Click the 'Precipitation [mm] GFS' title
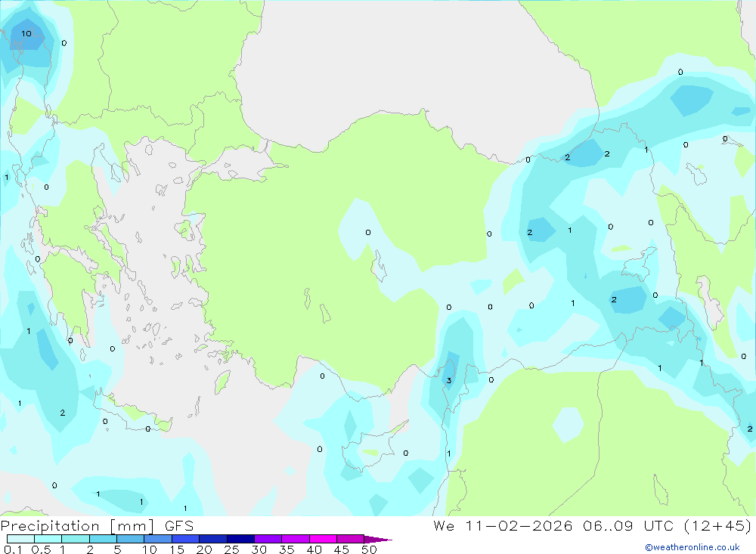756x554 pixels. (x=97, y=526)
